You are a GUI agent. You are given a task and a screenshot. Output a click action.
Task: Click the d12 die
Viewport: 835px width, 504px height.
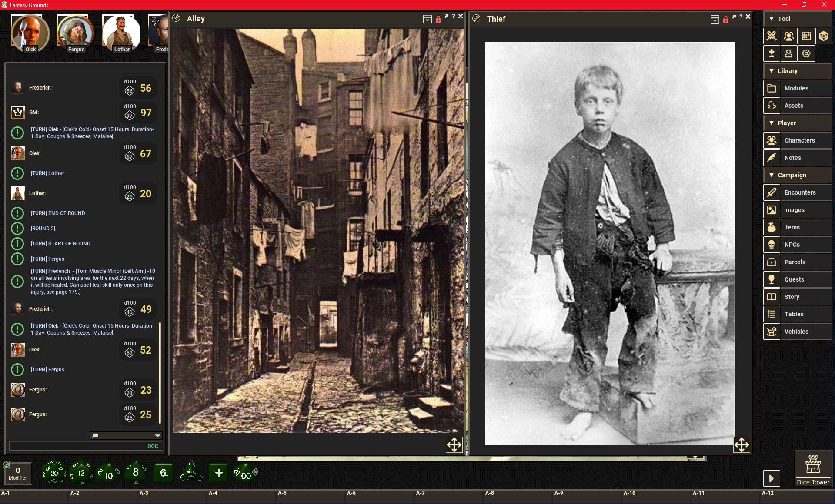click(x=81, y=473)
